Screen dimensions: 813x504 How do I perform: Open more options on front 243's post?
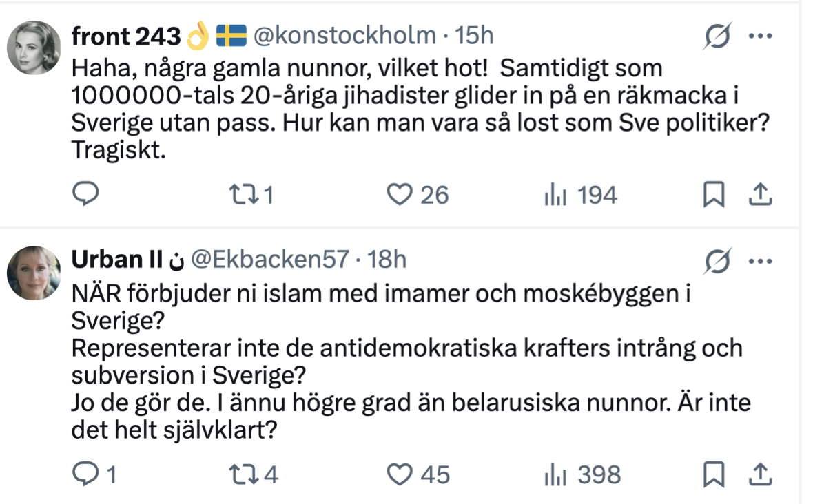point(760,36)
